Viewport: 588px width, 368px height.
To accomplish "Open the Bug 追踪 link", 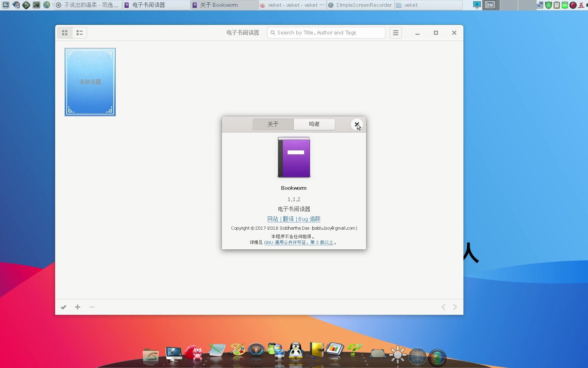I will coord(309,219).
